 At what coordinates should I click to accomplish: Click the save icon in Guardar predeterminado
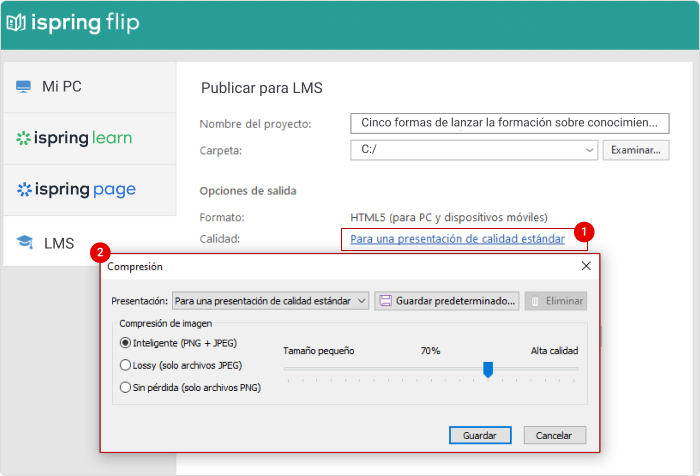tap(385, 301)
